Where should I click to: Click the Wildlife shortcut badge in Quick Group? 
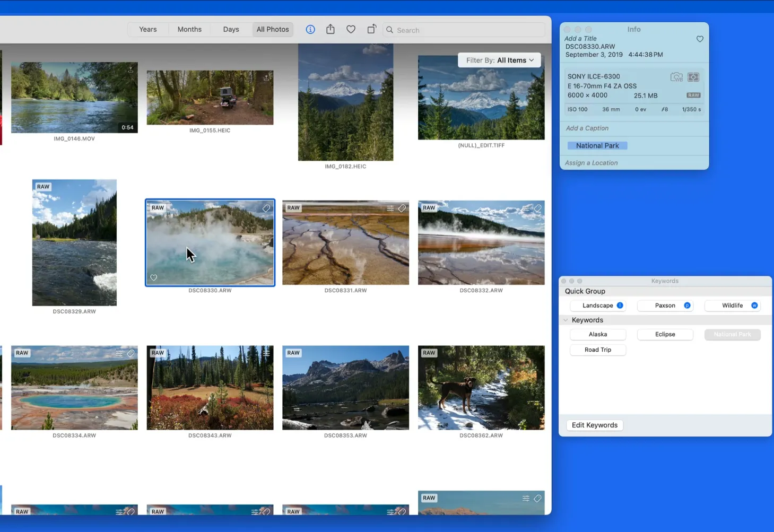click(x=754, y=306)
